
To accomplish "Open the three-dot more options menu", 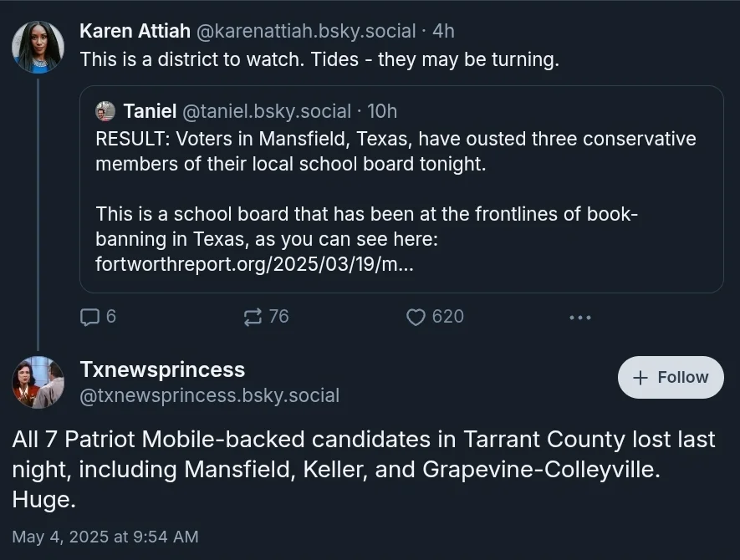I will point(579,317).
